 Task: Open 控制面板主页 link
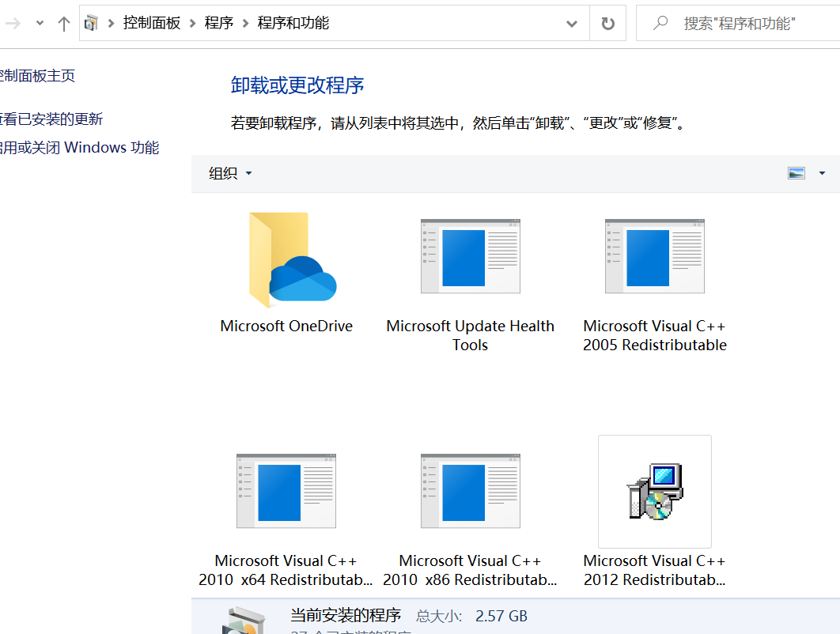tap(36, 76)
